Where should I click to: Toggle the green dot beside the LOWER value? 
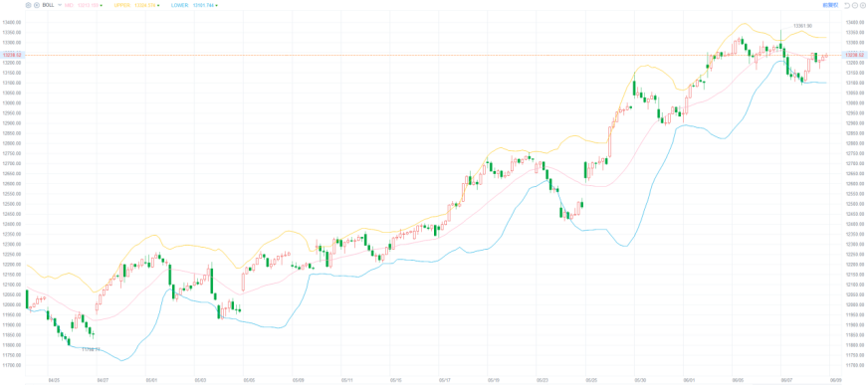(216, 6)
